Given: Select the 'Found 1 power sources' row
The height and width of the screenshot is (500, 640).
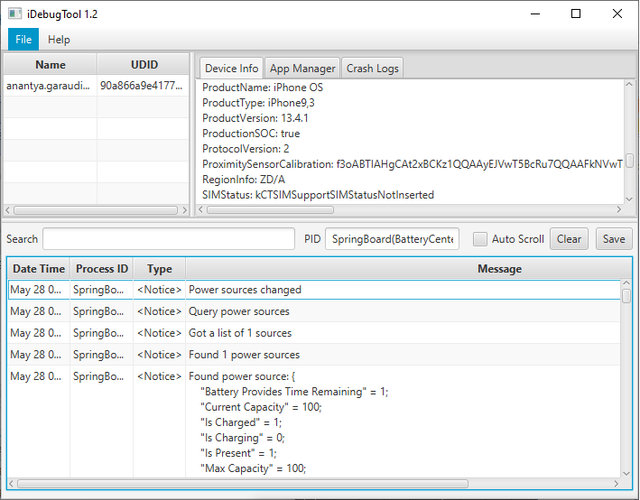Looking at the screenshot, I should coord(314,355).
